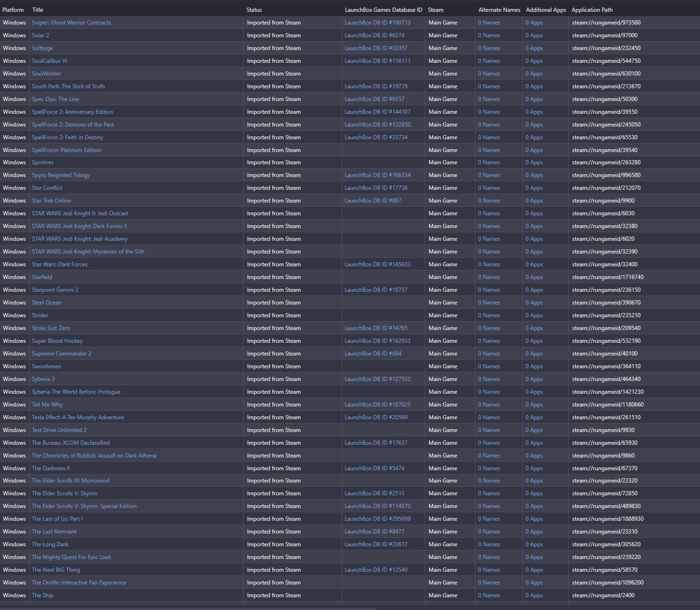Select Spyro Reignited Trilogy title
The image size is (700, 610).
[61, 175]
